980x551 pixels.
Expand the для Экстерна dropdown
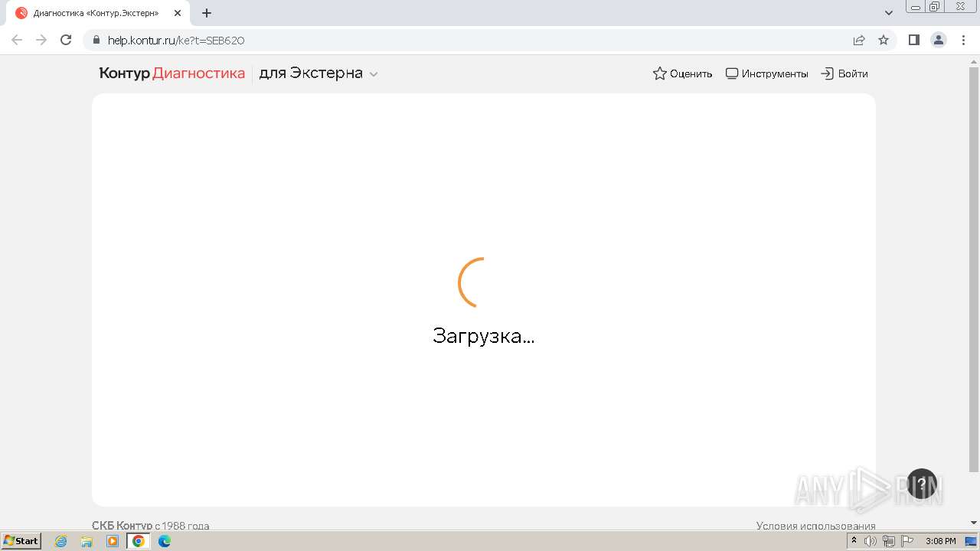318,73
